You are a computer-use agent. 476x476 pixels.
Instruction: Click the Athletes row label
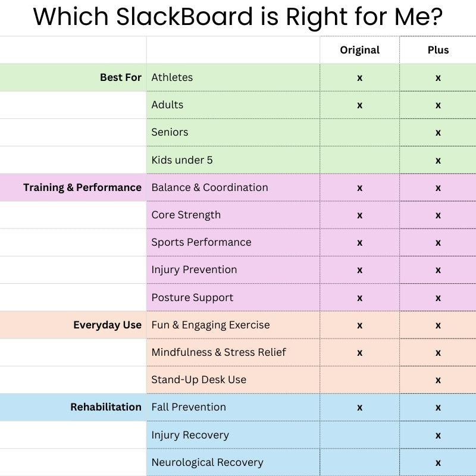click(172, 77)
